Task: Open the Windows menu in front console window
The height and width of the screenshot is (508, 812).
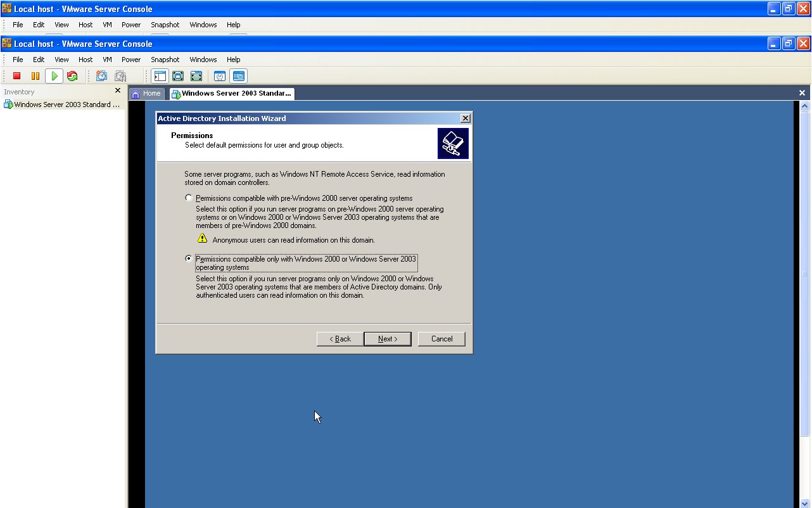Action: pos(203,60)
